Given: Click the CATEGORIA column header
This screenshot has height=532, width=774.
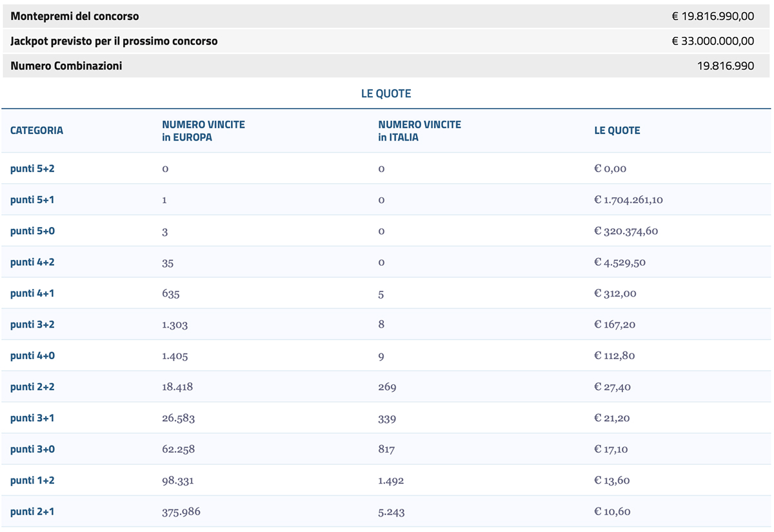Looking at the screenshot, I should pyautogui.click(x=37, y=130).
